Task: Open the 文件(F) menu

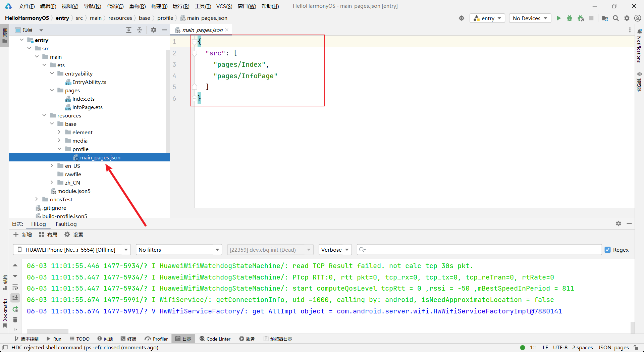Action: 26,6
